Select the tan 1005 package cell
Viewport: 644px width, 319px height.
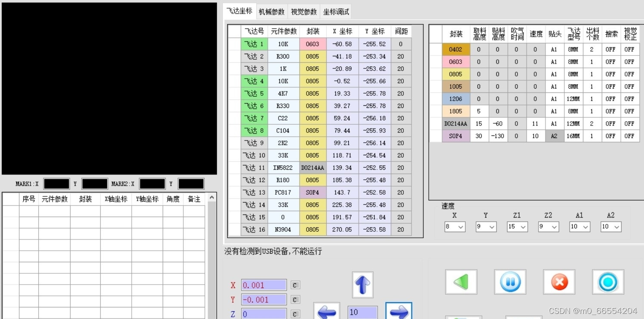pyautogui.click(x=456, y=86)
